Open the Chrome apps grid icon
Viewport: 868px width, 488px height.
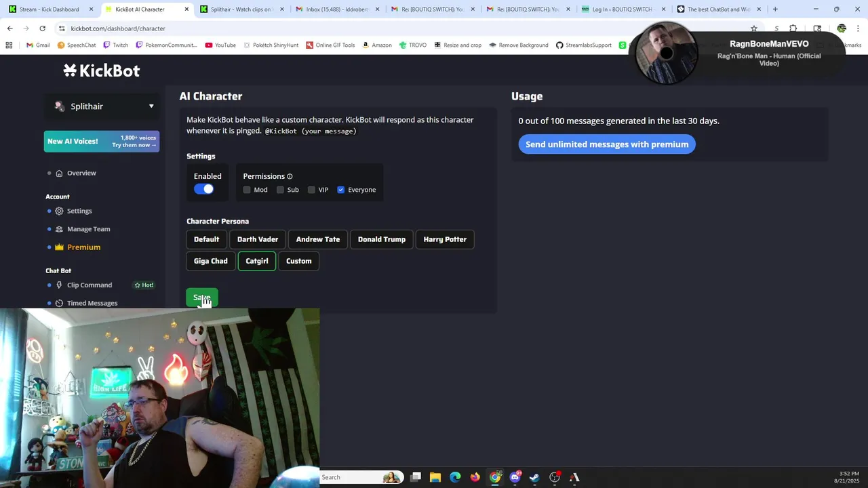coord(9,45)
